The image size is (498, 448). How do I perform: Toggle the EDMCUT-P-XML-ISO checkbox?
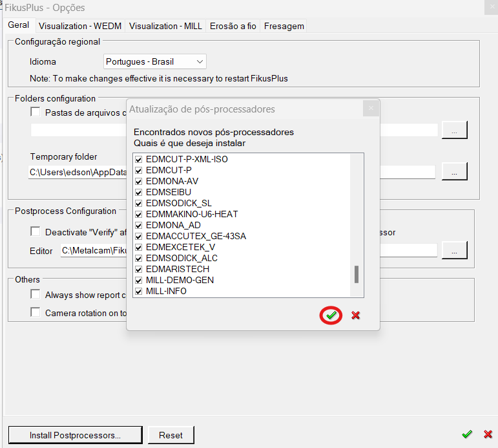138,159
